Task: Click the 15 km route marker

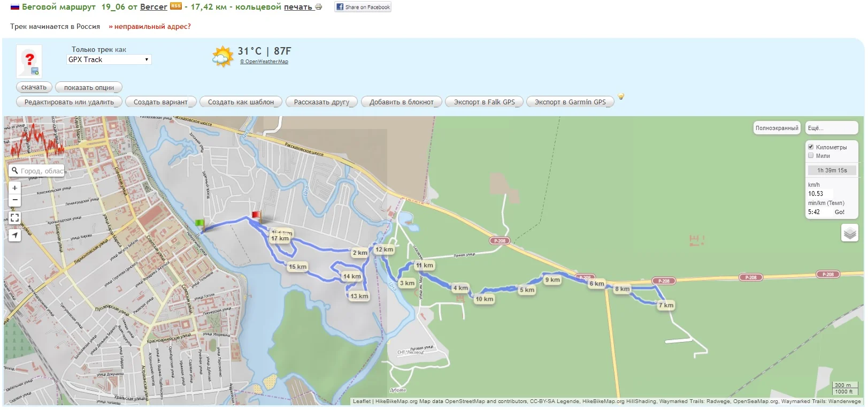Action: point(297,267)
